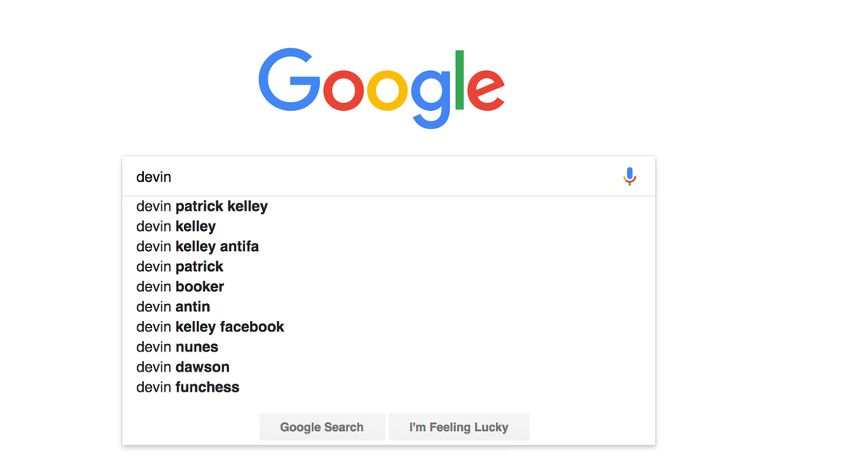Click the yellow "o" in the Google logo
The width and height of the screenshot is (868, 456).
point(388,89)
